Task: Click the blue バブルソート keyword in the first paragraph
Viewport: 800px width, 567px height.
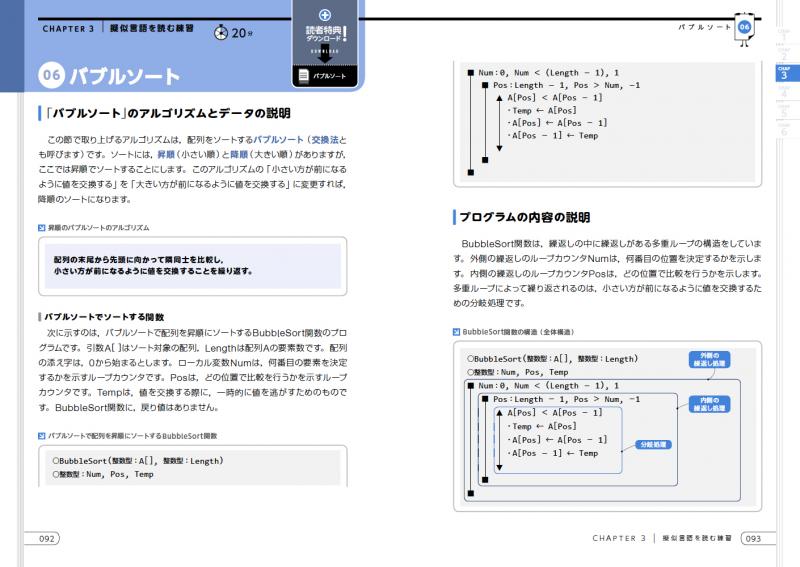Action: [x=278, y=140]
